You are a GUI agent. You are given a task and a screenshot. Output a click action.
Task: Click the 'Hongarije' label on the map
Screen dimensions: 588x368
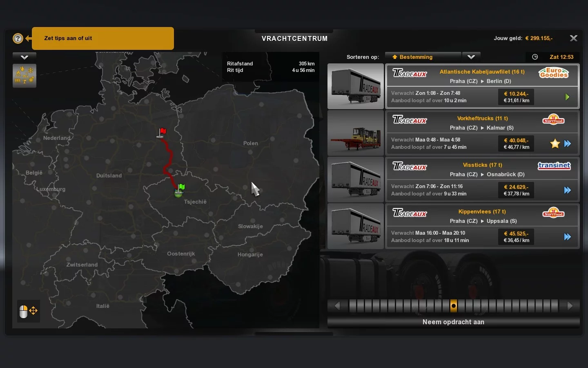point(250,255)
